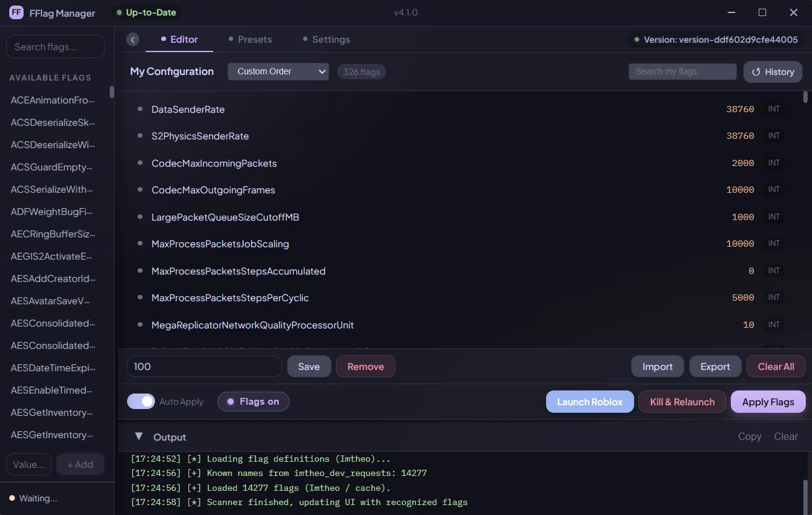
Task: Select ACSDeserializeSk... in available flags
Action: click(53, 123)
